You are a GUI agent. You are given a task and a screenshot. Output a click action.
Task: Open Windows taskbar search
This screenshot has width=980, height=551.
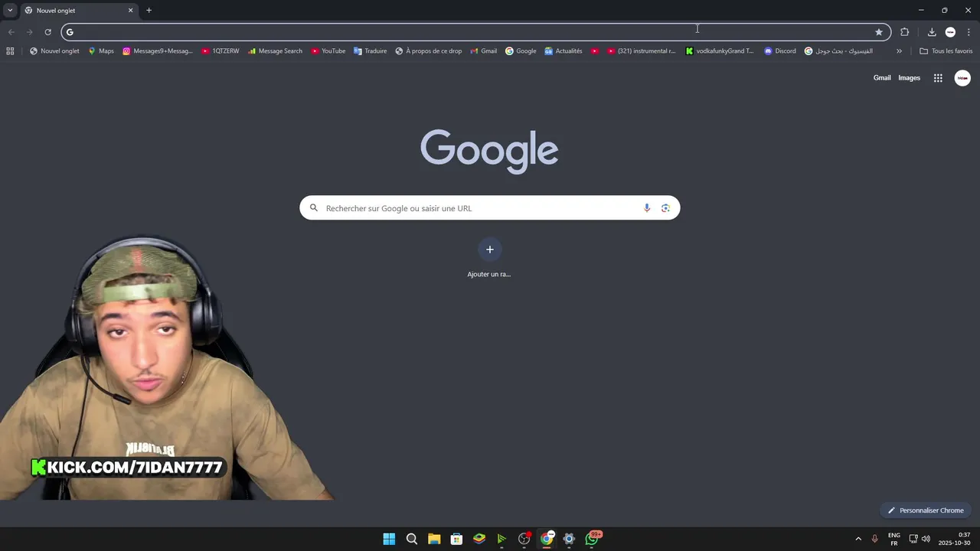click(x=411, y=539)
